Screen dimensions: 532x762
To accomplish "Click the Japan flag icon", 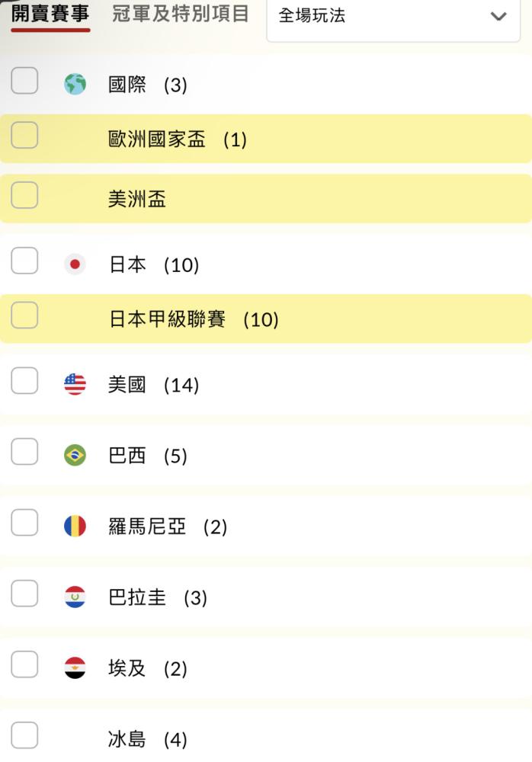I will 75,264.
